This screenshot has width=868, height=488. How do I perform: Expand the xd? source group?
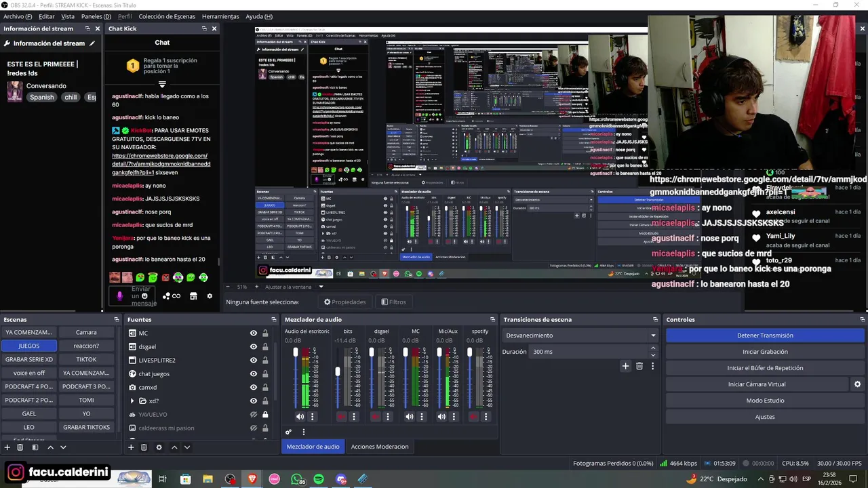pos(132,401)
